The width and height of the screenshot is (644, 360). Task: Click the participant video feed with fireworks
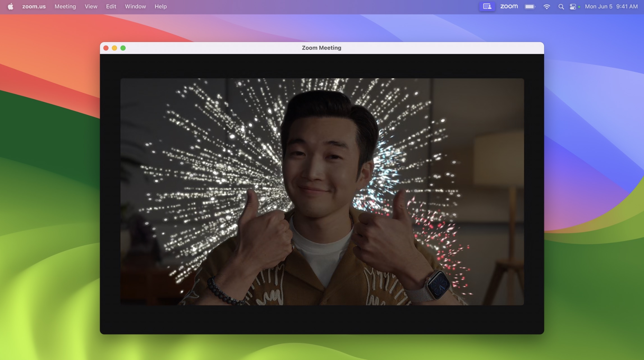(322, 191)
